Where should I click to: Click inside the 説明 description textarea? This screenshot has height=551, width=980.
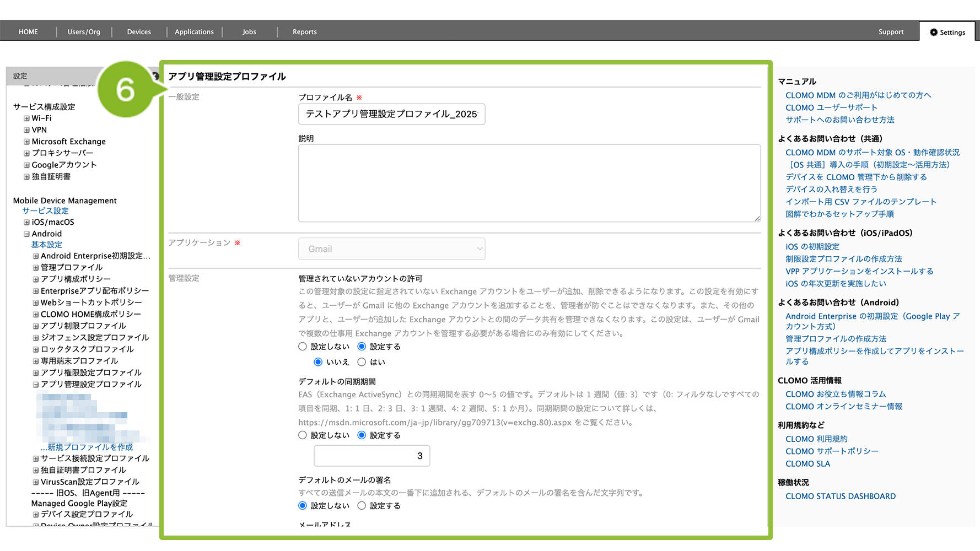click(529, 183)
